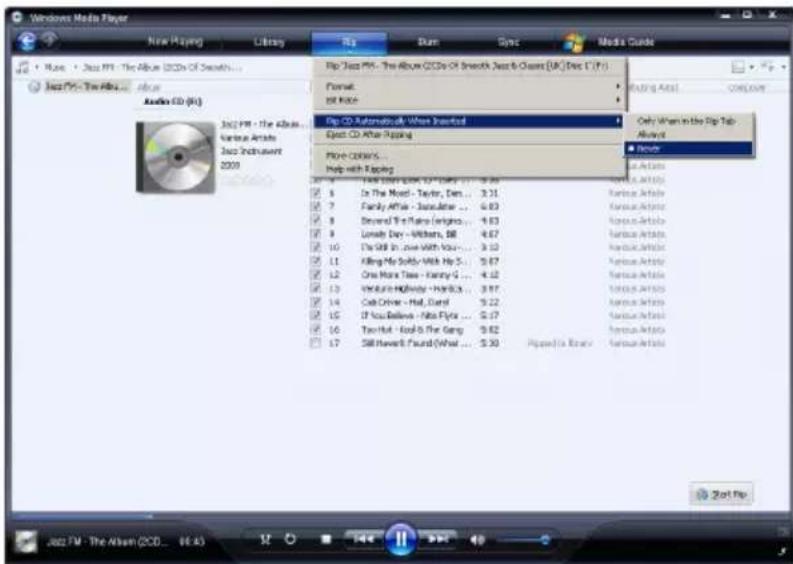Pause playback with the round blue button
The image size is (793, 564).
click(401, 539)
